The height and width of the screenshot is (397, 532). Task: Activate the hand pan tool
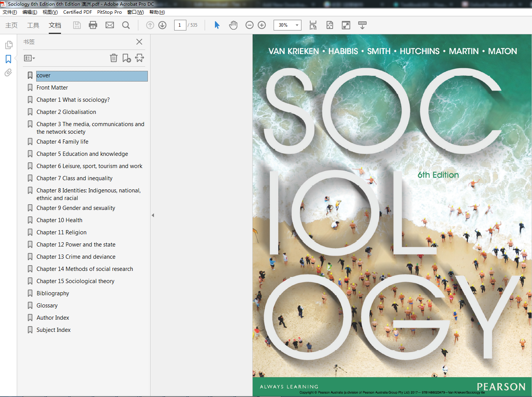point(233,25)
